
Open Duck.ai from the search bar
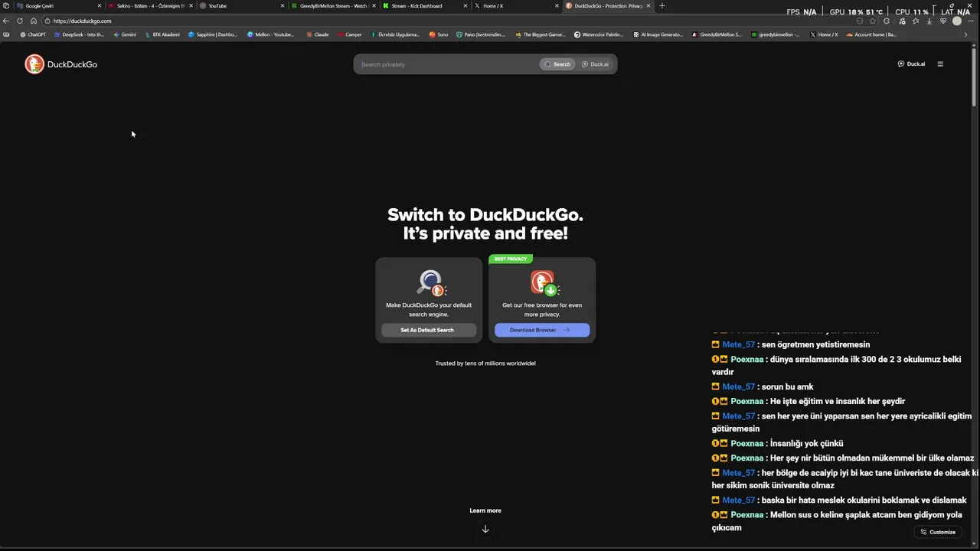(x=596, y=64)
